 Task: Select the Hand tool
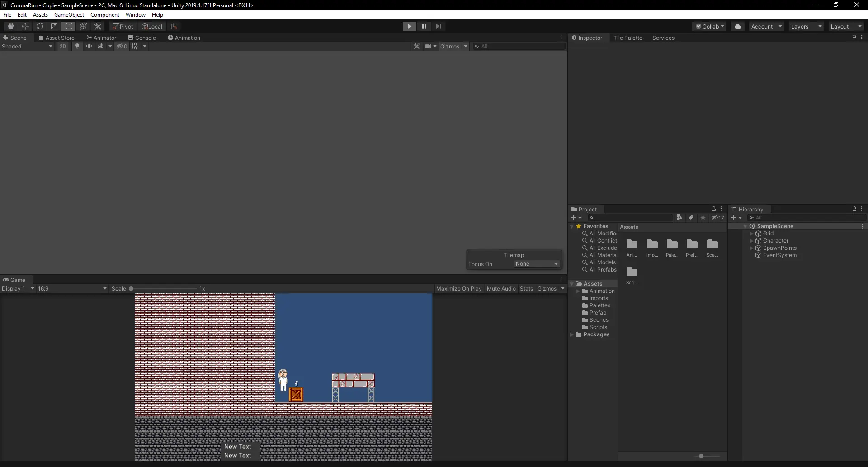coord(11,26)
